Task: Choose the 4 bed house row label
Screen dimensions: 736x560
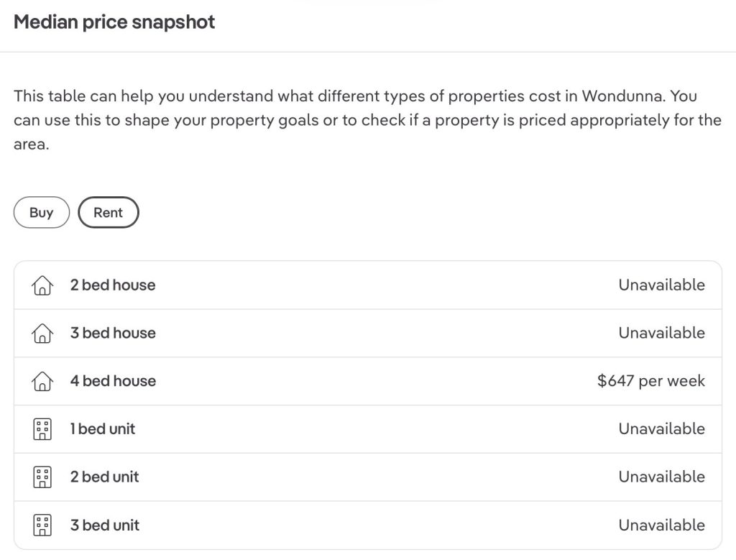Action: 113,381
